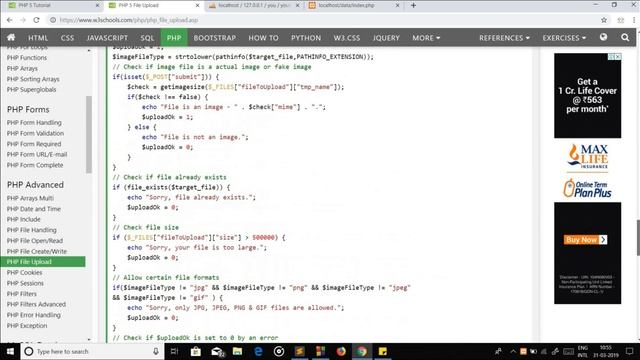Image resolution: width=640 pixels, height=360 pixels.
Task: Go back with the browser back arrow
Action: (x=9, y=20)
